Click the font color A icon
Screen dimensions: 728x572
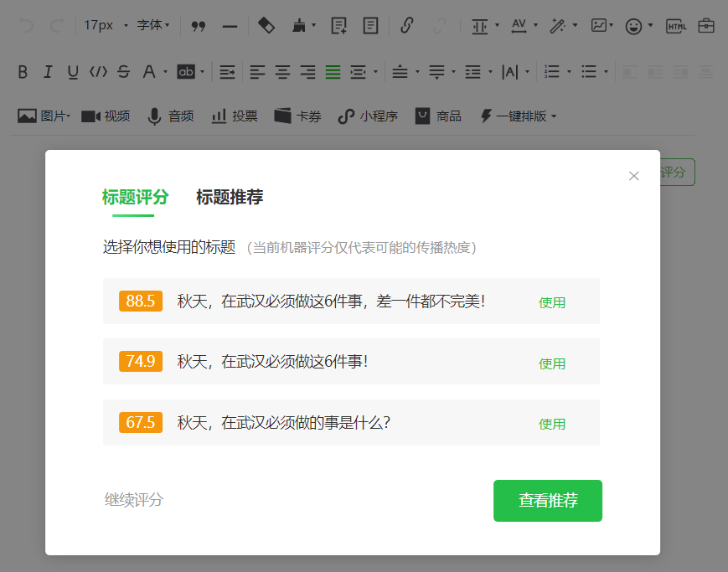[149, 72]
